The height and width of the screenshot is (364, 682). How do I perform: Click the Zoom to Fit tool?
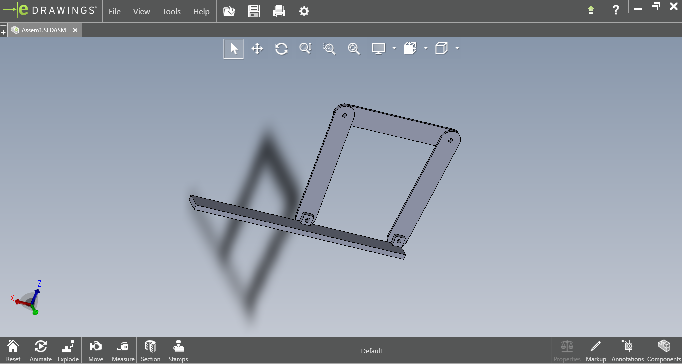click(354, 49)
